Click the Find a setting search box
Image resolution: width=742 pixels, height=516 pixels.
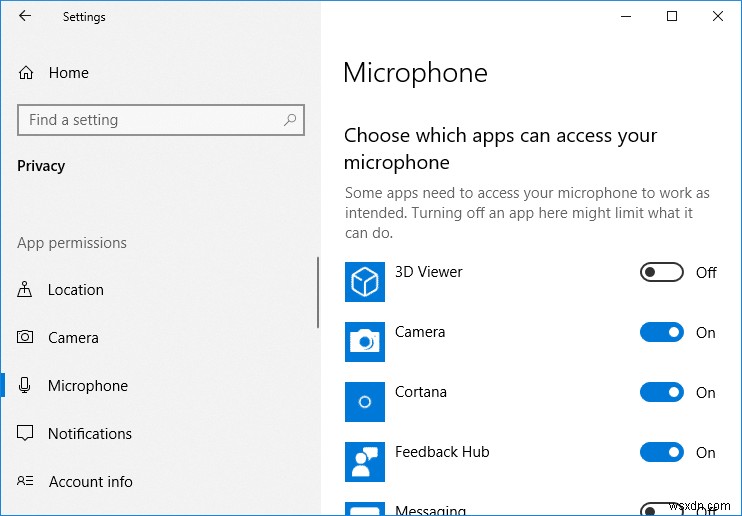(x=161, y=120)
